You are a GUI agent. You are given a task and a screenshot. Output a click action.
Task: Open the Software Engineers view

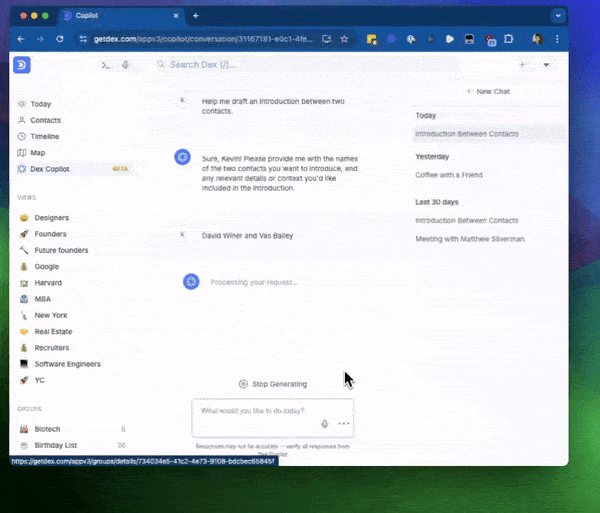(67, 364)
